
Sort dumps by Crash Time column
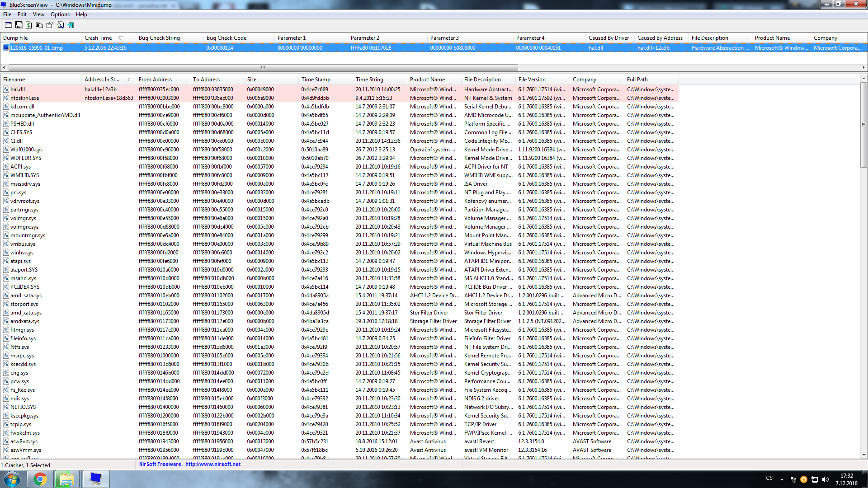(x=98, y=38)
